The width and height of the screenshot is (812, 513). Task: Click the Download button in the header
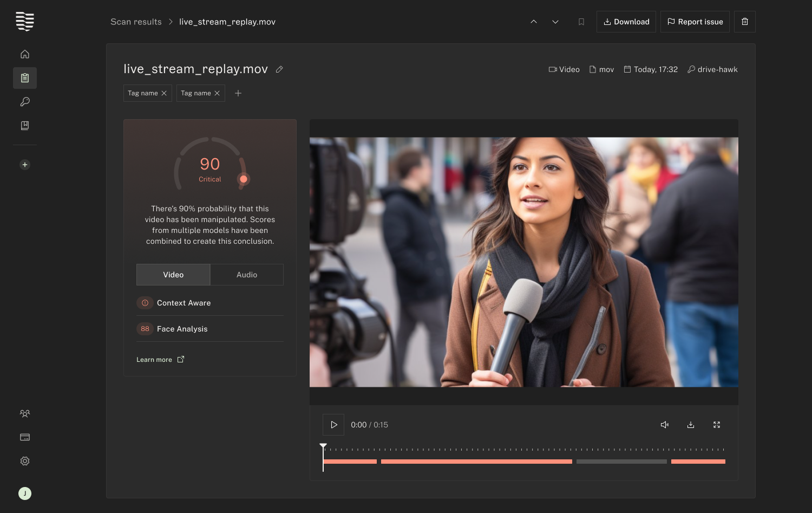pos(626,22)
